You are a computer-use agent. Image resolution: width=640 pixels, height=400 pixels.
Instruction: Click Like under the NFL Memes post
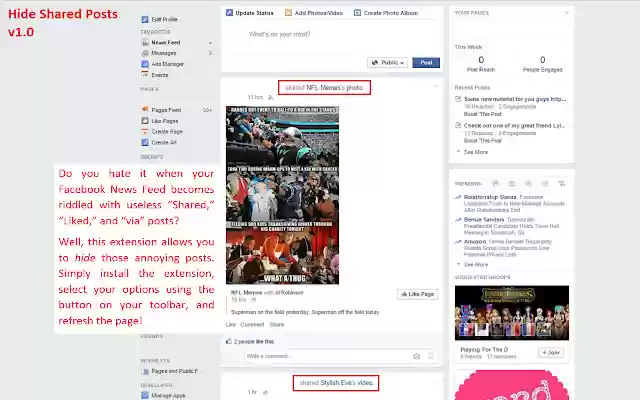click(231, 325)
